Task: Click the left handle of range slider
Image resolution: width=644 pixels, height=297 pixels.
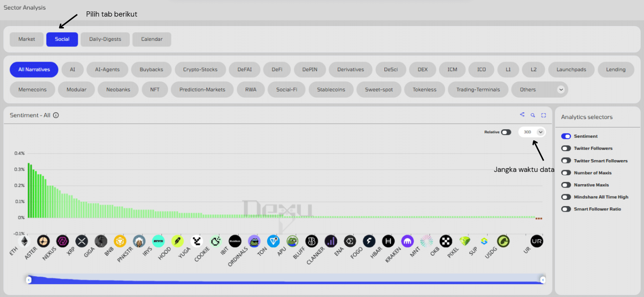Action: [x=29, y=280]
